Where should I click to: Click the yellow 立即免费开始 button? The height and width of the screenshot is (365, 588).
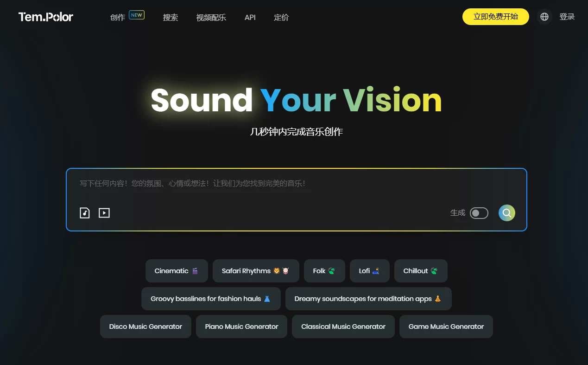pyautogui.click(x=495, y=17)
